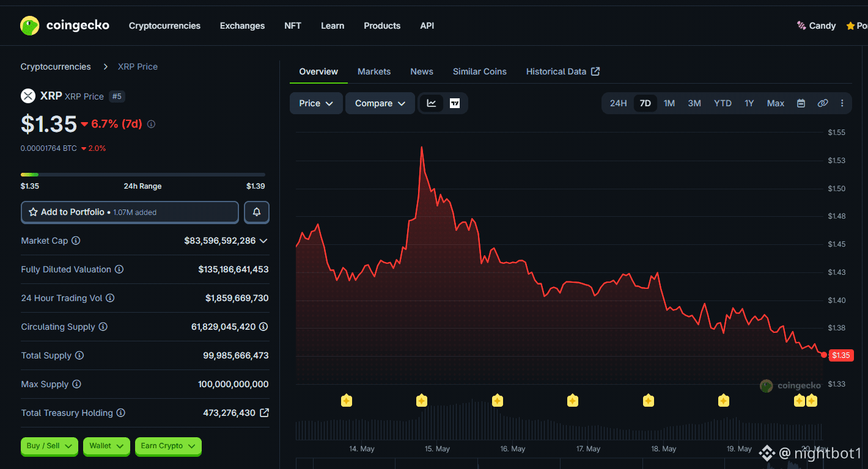This screenshot has width=868, height=469.
Task: Expand the Market Cap chevron
Action: click(263, 241)
